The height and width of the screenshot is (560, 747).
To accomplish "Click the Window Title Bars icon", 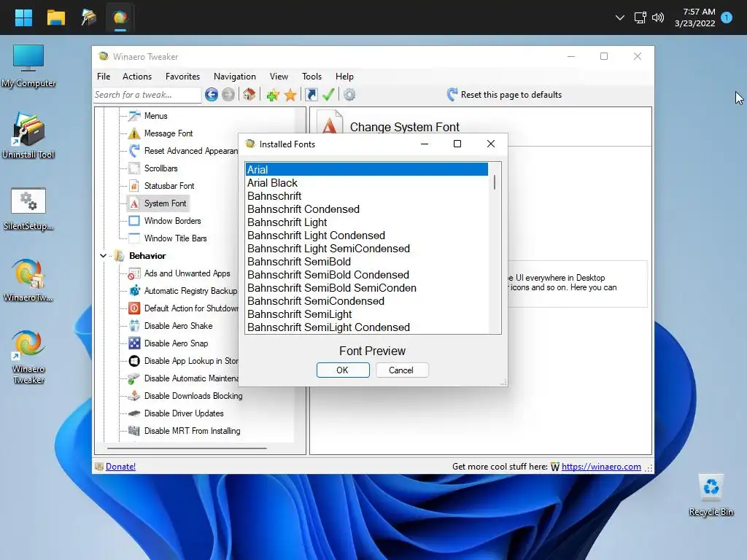I will (x=135, y=238).
